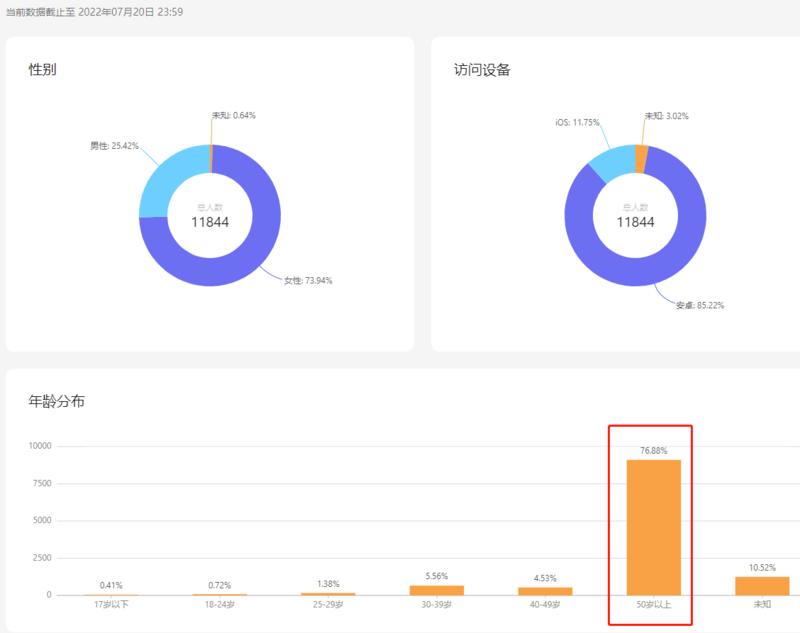The image size is (800, 633).
Task: Click the 18-24岁 axis label
Action: pos(222,605)
